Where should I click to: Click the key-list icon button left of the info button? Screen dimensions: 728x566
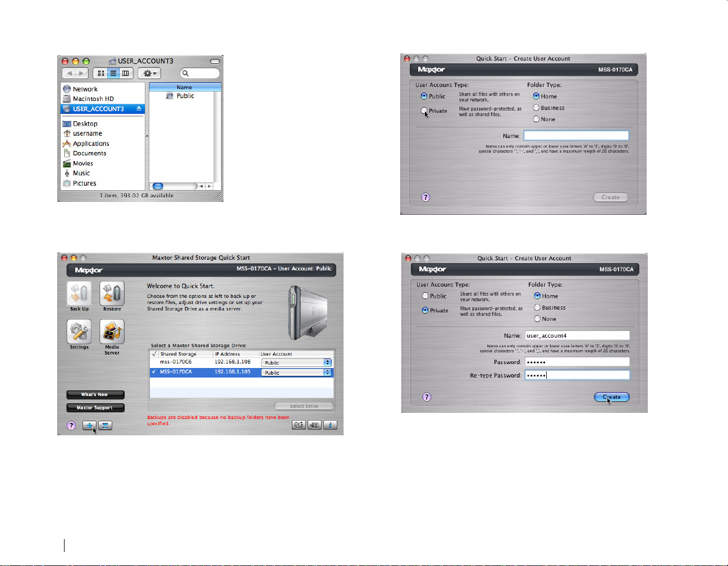(299, 425)
